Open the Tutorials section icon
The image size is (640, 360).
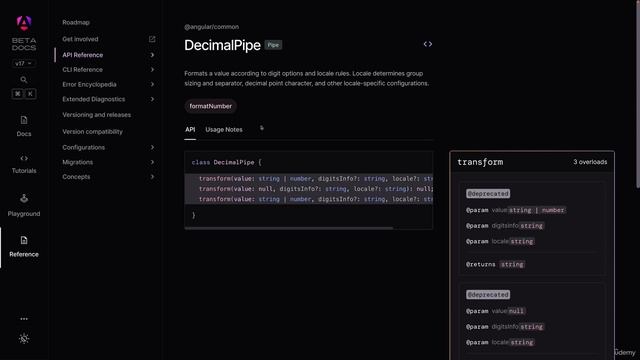coord(24,158)
